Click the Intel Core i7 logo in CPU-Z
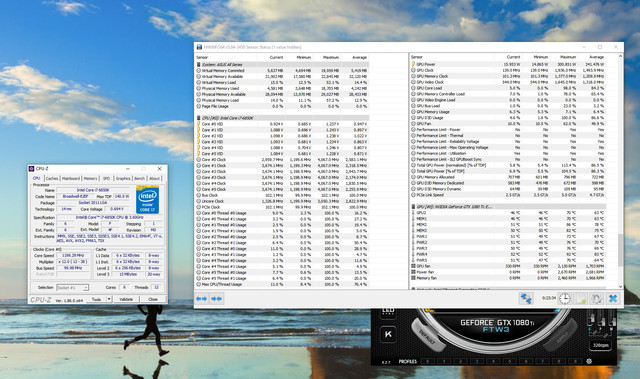Screen dimensions: 640x379 [x=147, y=199]
